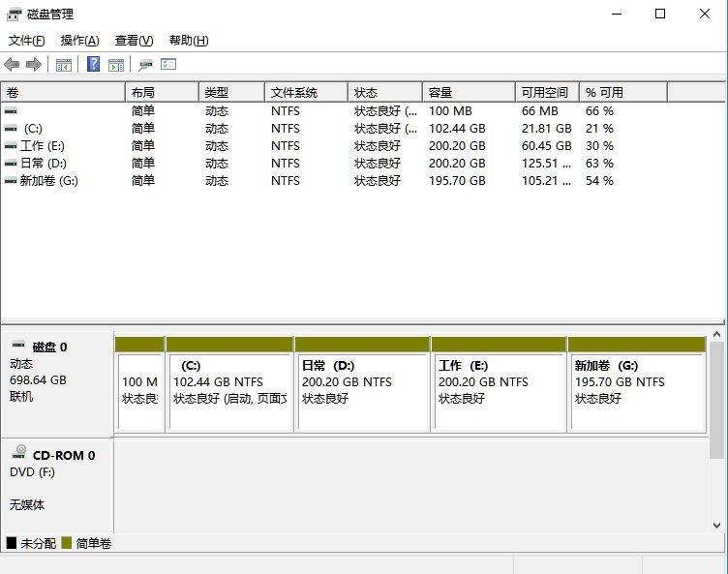Open the 操作(A) menu
Viewport: 728px width, 574px height.
(79, 41)
